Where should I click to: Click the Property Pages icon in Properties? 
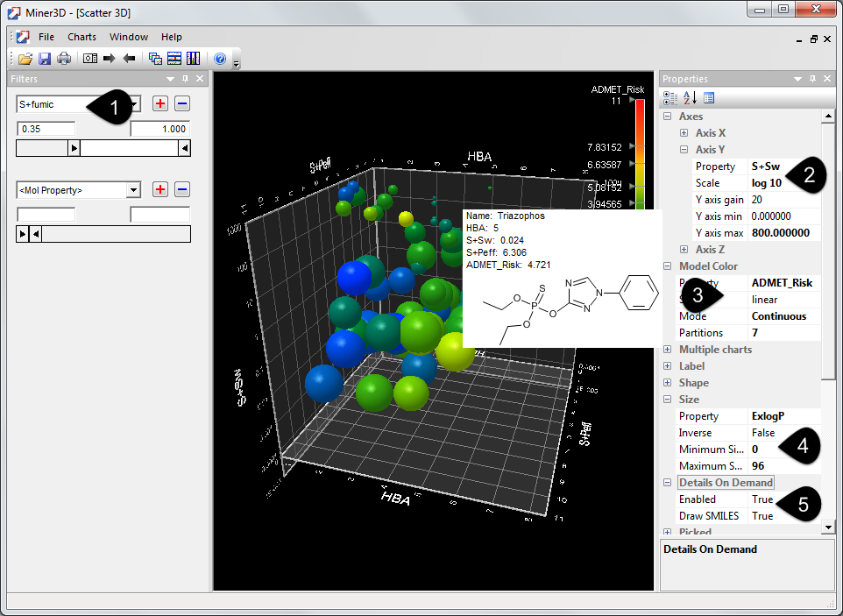(x=709, y=98)
